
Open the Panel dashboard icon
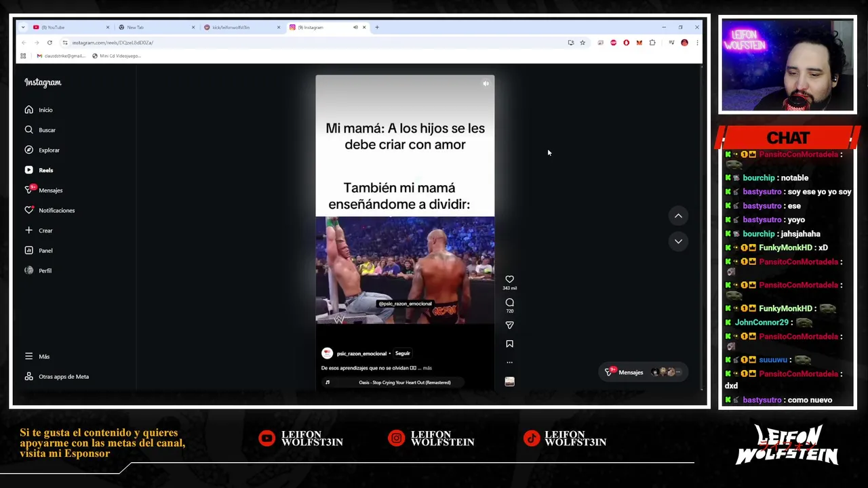point(28,251)
